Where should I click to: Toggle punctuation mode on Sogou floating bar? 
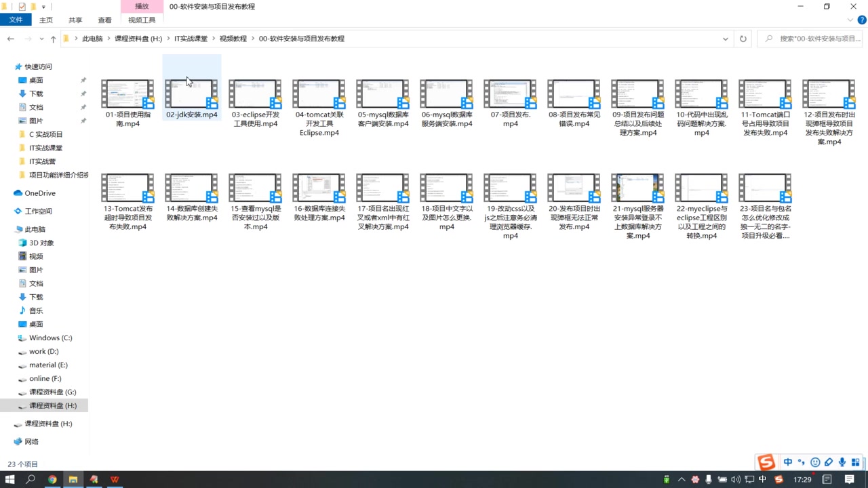[802, 462]
